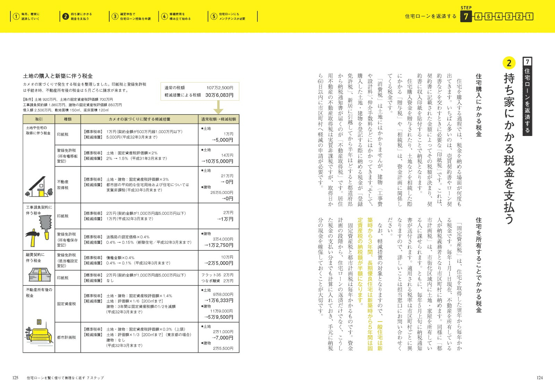Screen dimensions: 555x392
Task: Click the value →1万6,333円
Action: [x=219, y=300]
